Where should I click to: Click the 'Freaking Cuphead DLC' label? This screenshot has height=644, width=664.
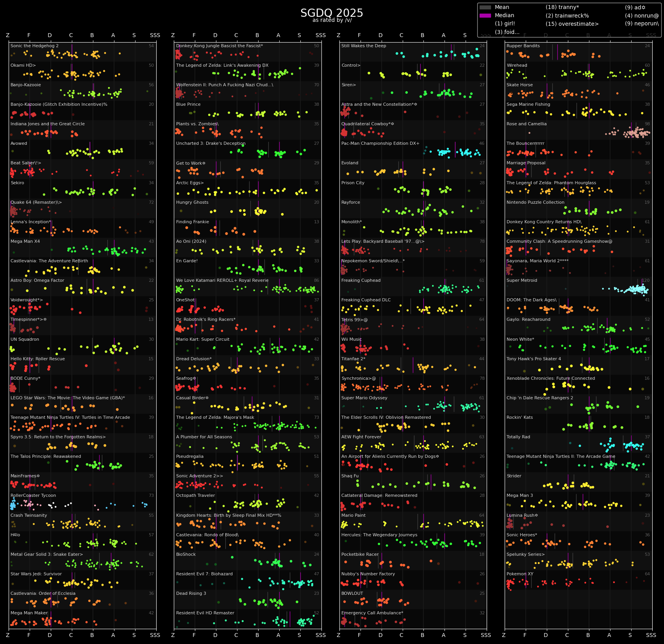tap(366, 300)
